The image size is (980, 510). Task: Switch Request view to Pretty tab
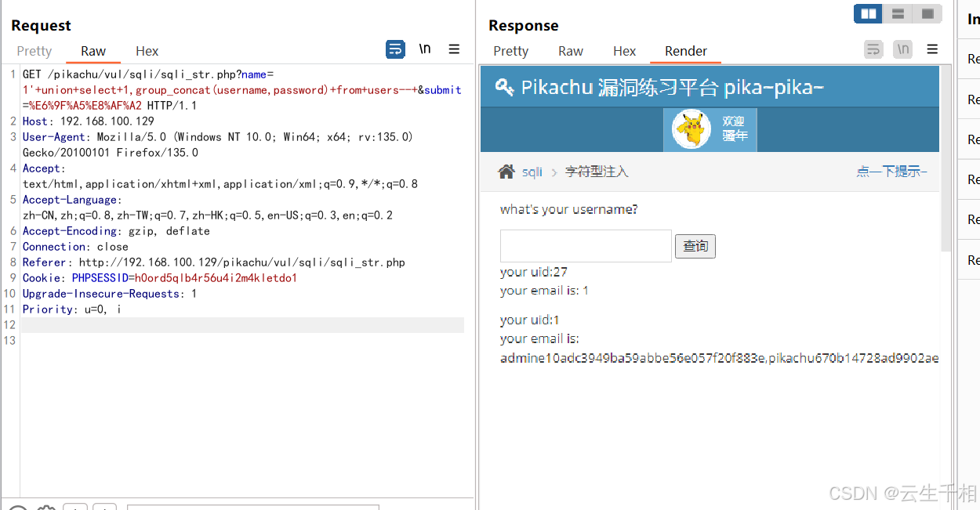point(34,51)
